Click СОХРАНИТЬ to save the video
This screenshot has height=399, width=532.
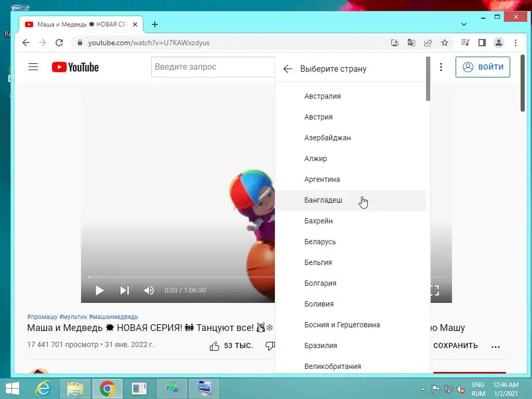[x=455, y=345]
